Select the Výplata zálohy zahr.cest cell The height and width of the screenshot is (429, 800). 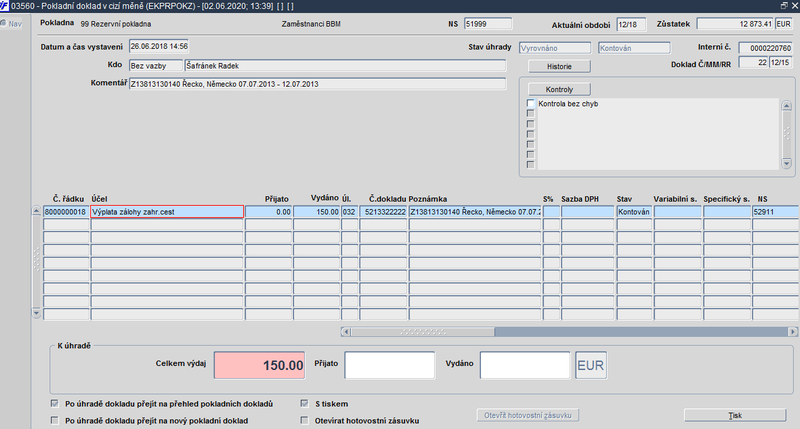pos(167,212)
